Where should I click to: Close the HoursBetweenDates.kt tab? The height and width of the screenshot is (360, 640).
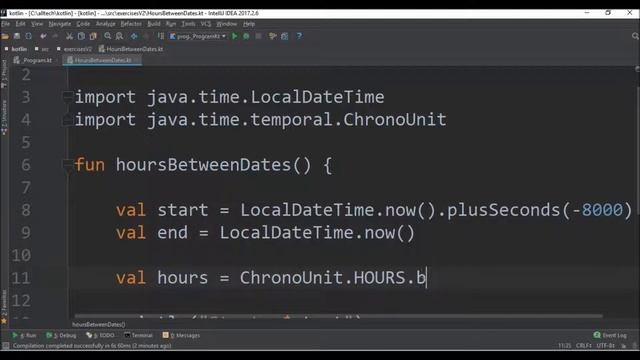pyautogui.click(x=137, y=60)
